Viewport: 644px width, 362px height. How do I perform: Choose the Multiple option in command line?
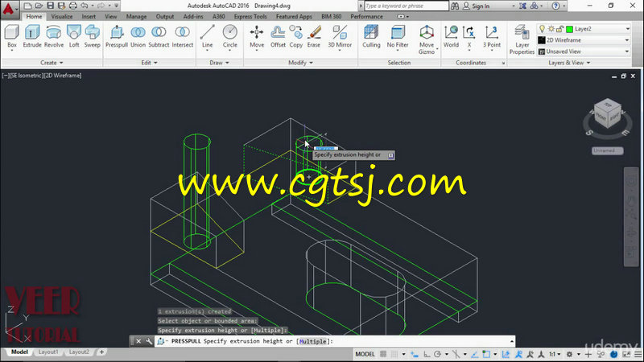coord(312,341)
